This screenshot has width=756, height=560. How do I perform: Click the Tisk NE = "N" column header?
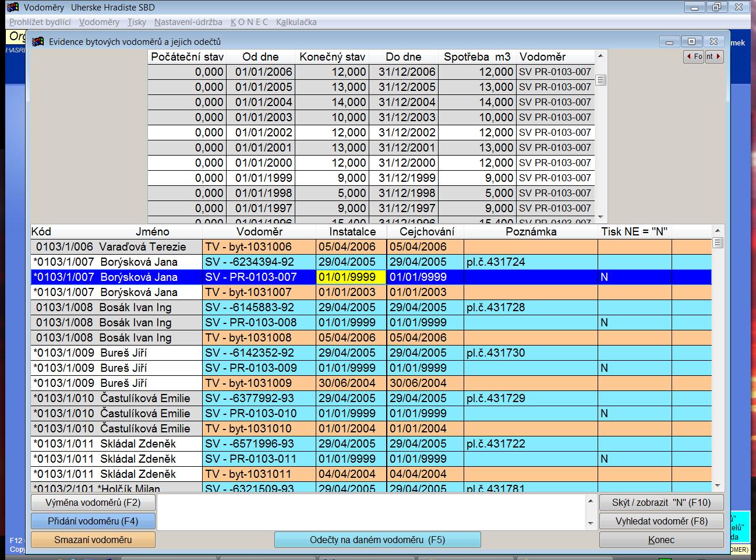tap(634, 231)
